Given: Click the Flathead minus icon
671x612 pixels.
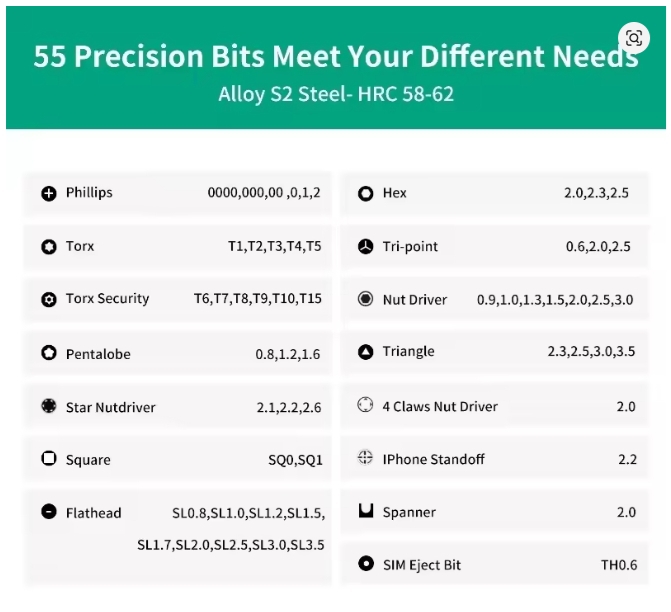Looking at the screenshot, I should 49,511.
